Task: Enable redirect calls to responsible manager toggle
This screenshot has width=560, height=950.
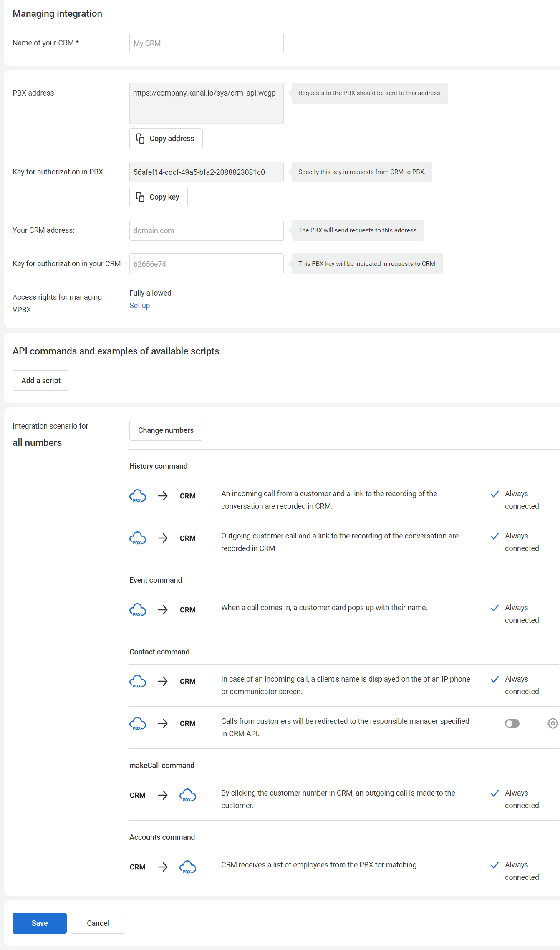Action: [512, 723]
